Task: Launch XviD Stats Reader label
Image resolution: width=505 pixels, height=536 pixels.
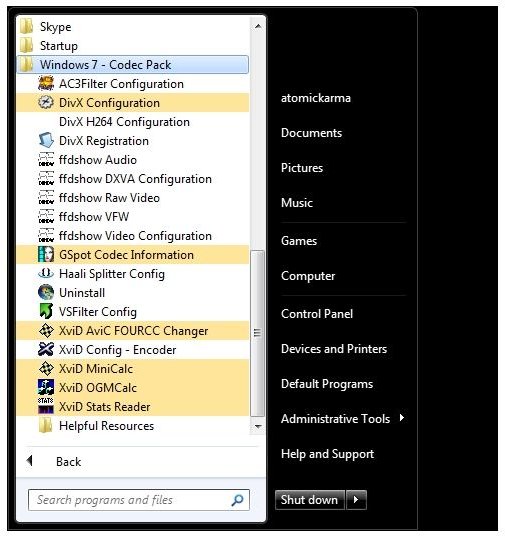Action: click(x=105, y=407)
